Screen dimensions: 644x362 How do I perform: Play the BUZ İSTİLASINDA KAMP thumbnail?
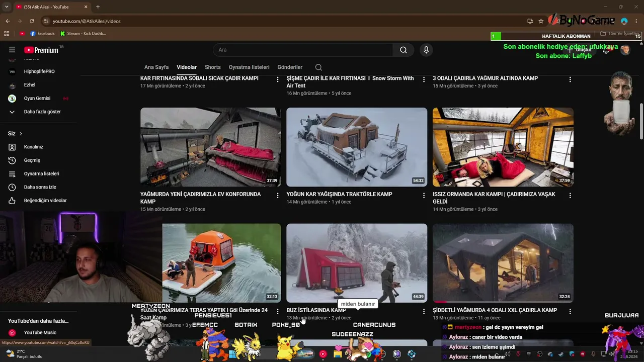pos(357,263)
